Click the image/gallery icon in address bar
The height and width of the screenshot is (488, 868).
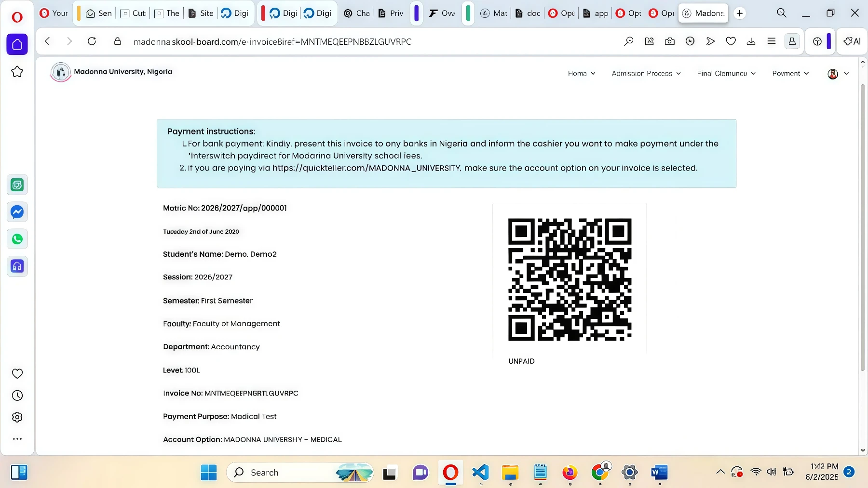[650, 41]
